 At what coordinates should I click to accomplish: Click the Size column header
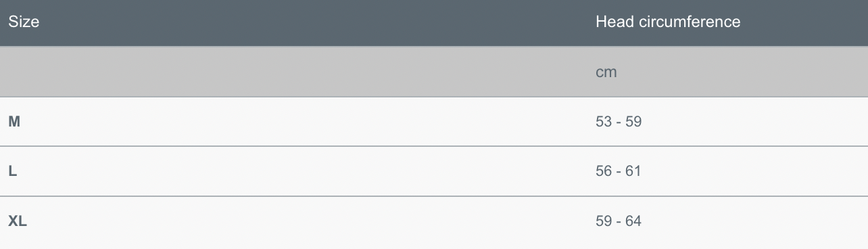click(24, 22)
